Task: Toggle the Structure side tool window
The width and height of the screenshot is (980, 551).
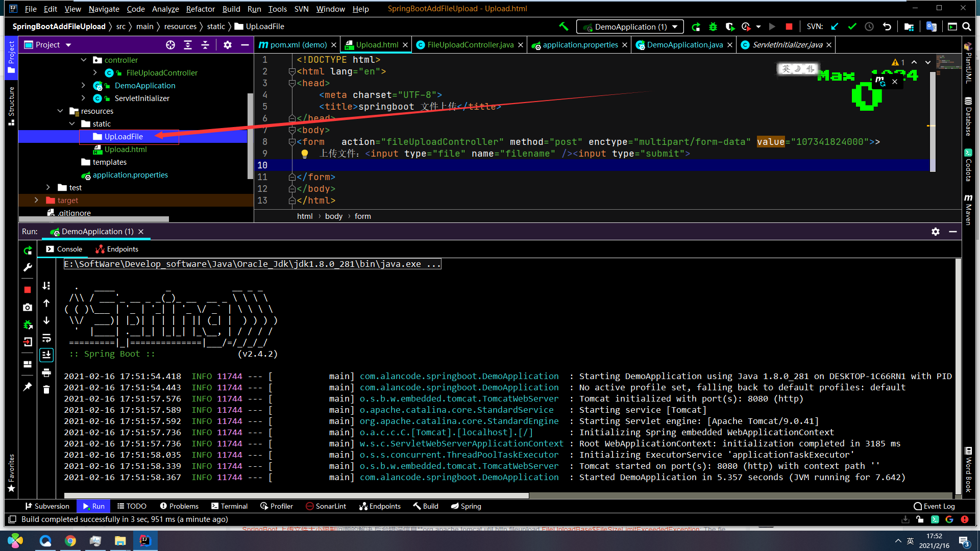Action: 11,106
